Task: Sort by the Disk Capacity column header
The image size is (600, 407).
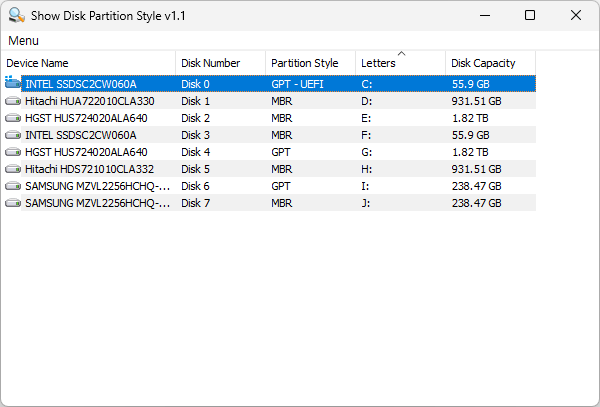Action: coord(491,63)
